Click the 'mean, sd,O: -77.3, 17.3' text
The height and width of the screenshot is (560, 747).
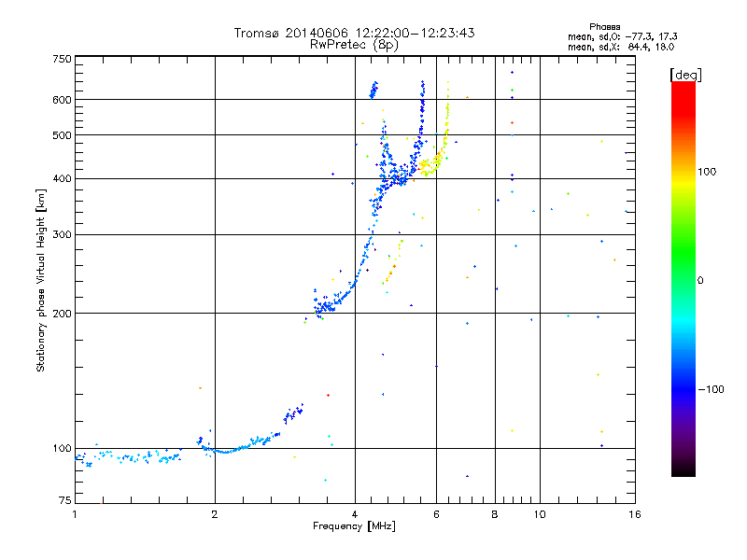click(x=622, y=36)
